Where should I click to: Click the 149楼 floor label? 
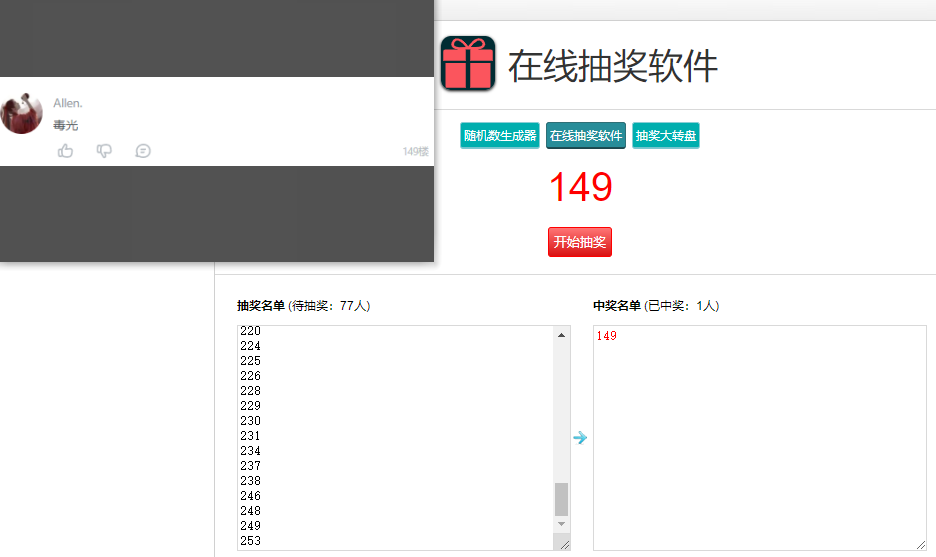[415, 152]
